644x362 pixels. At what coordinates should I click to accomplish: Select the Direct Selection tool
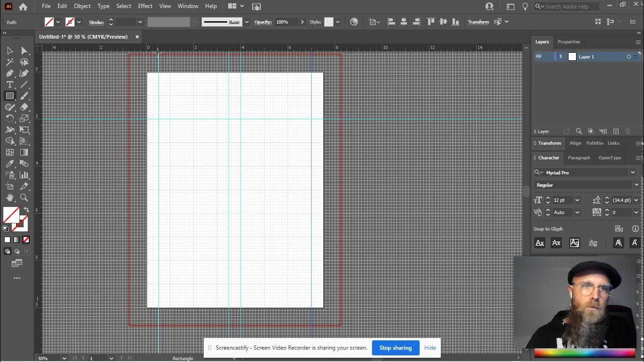point(24,50)
